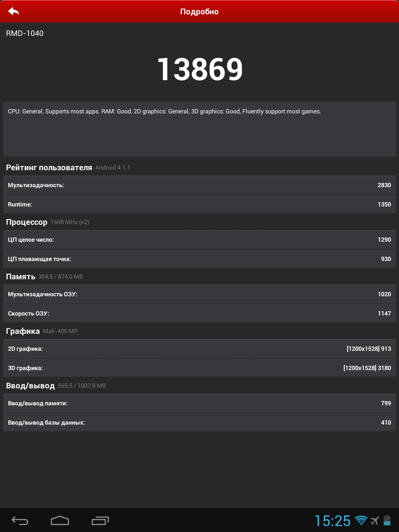This screenshot has height=532, width=399.
Task: Select the Скорость ОЗУ row
Action: pyautogui.click(x=199, y=314)
